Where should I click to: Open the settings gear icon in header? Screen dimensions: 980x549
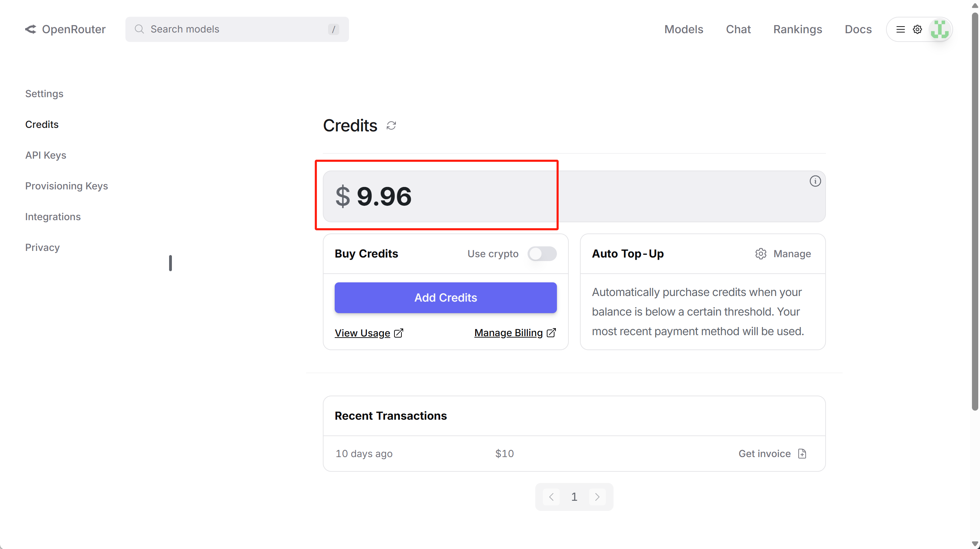coord(917,29)
